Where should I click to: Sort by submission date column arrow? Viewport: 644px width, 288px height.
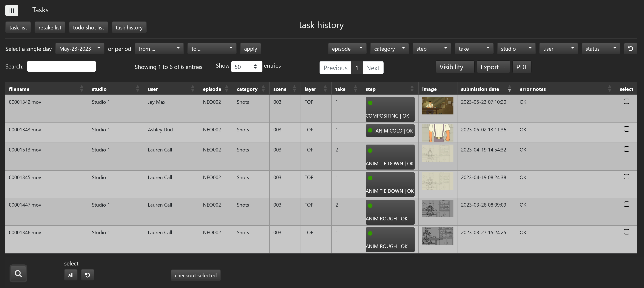(x=509, y=89)
